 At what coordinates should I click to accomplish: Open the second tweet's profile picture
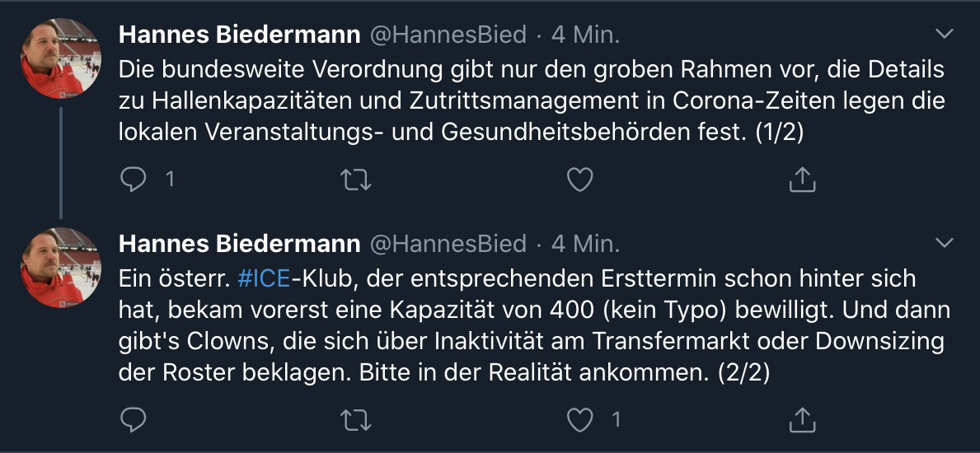[x=60, y=267]
